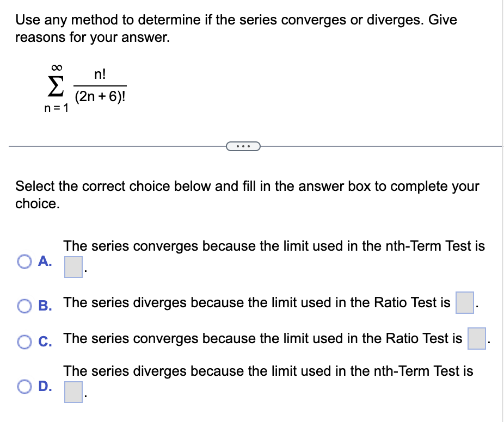Click the problem instruction text

coord(234,28)
